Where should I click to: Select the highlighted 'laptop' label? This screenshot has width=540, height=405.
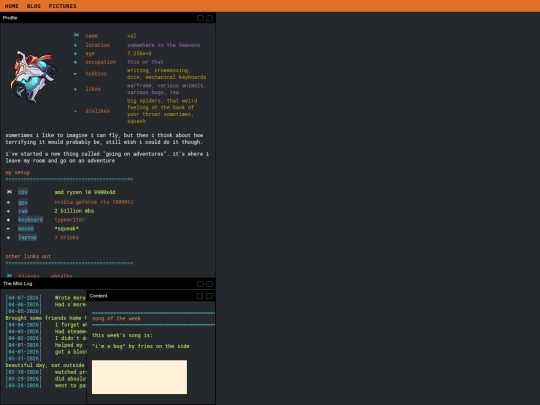[x=27, y=237]
